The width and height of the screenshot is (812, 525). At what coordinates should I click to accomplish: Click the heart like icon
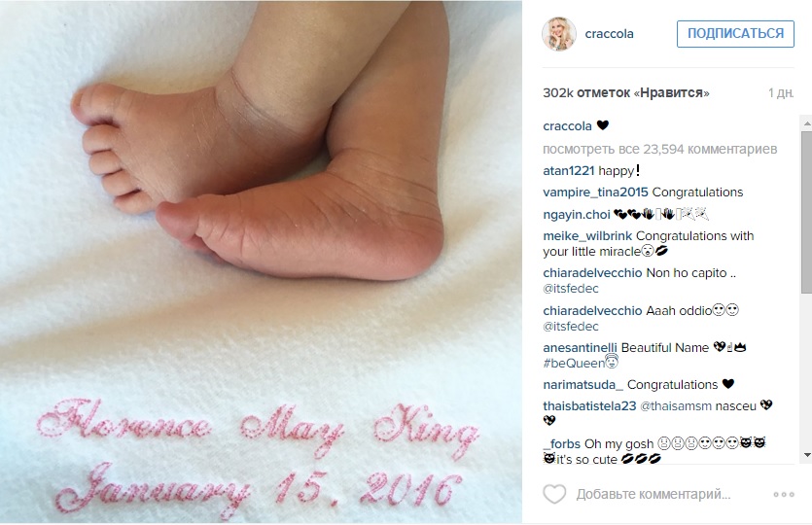554,494
